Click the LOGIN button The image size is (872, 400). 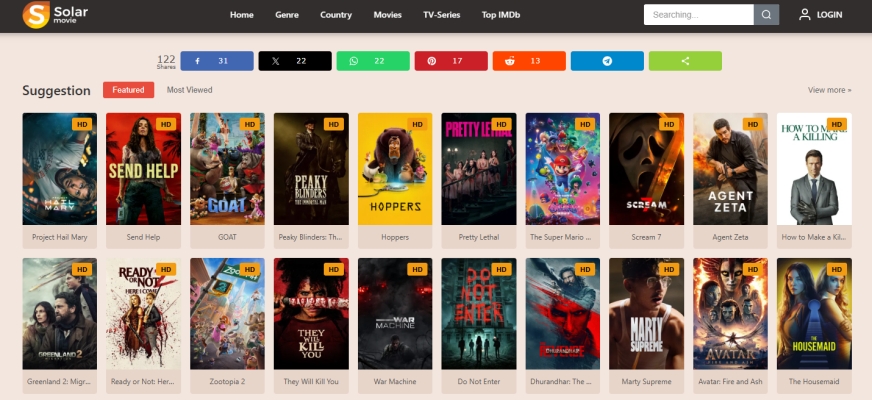(x=820, y=15)
